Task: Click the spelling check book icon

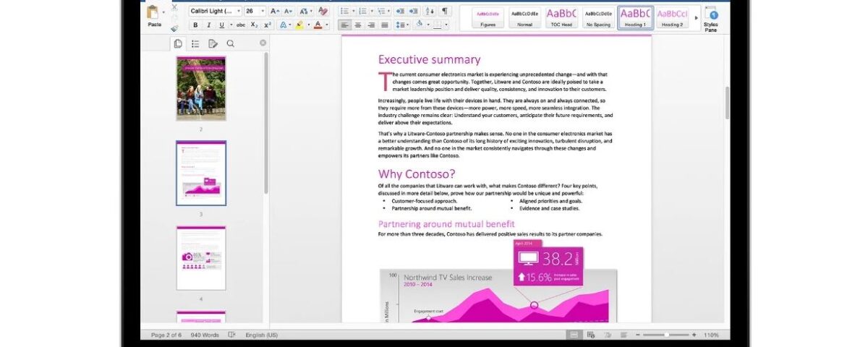Action: click(x=232, y=335)
